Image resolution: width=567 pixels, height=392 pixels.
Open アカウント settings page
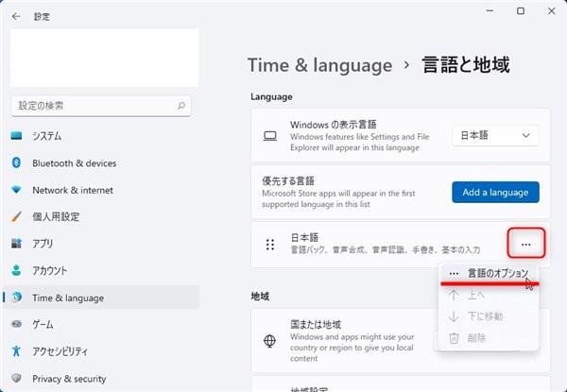(x=101, y=270)
